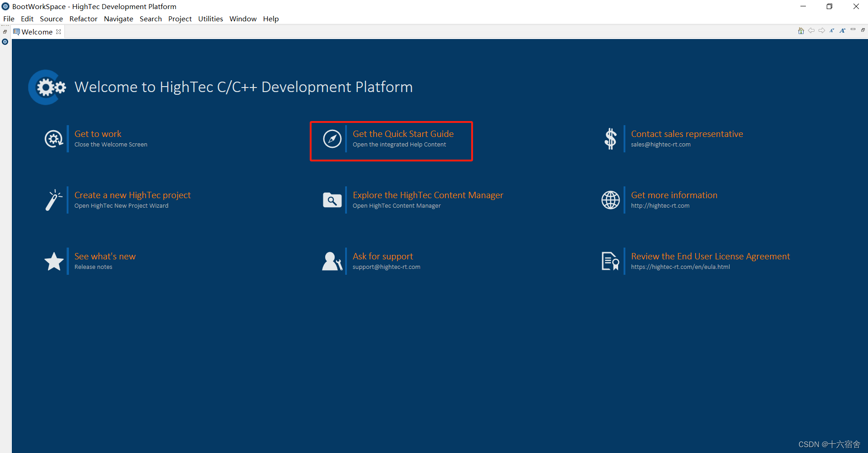
Task: Increase the Welcome page font size
Action: [842, 31]
